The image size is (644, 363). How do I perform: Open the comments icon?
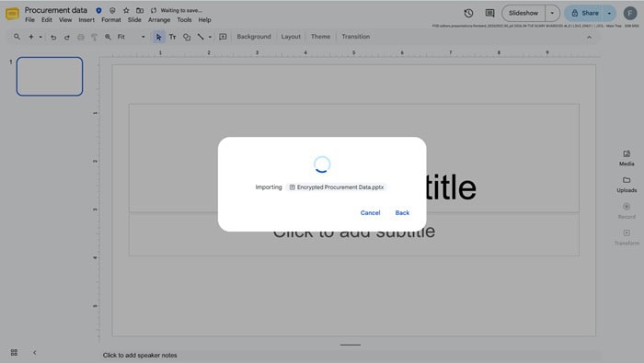pos(489,13)
